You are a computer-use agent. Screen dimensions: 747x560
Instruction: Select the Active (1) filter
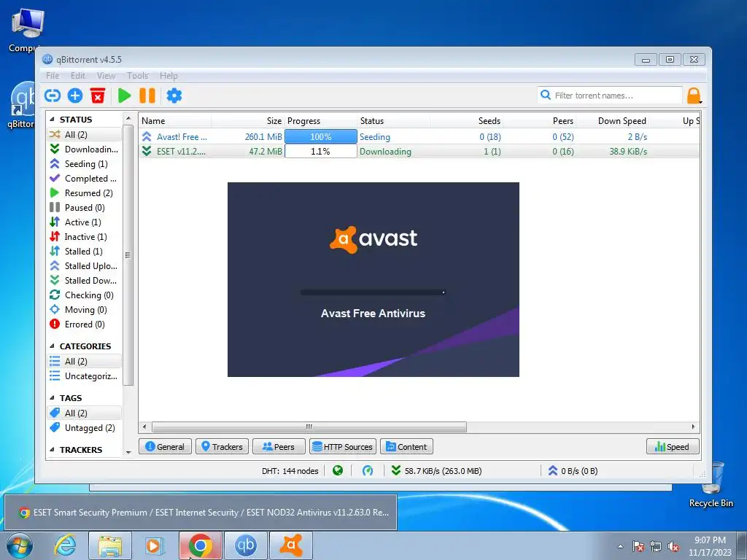[85, 222]
